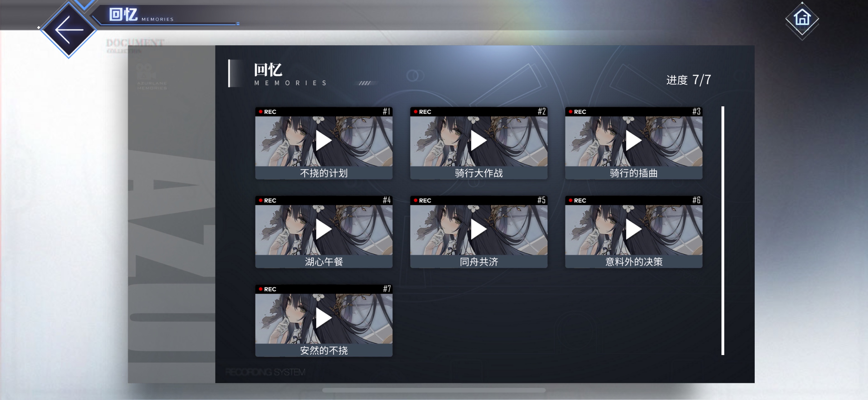Click the #7 number label
This screenshot has height=400, width=868.
click(x=387, y=289)
